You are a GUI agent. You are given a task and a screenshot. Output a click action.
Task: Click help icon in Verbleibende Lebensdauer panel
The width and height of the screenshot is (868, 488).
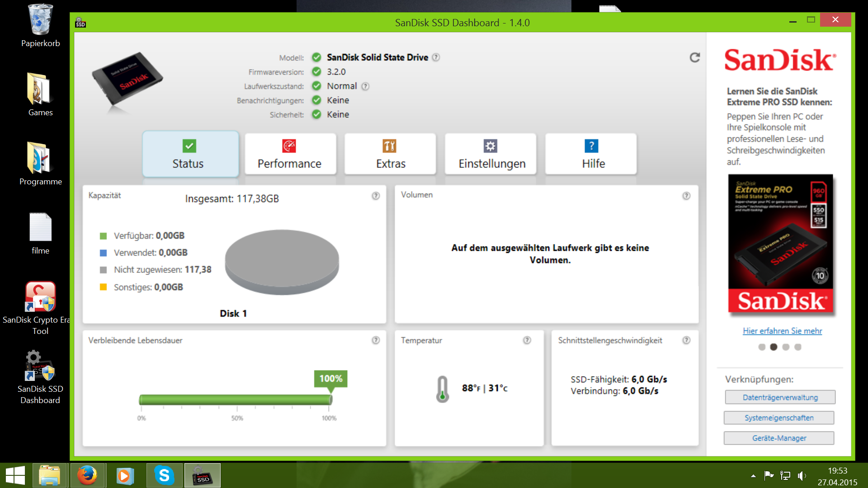pos(376,340)
